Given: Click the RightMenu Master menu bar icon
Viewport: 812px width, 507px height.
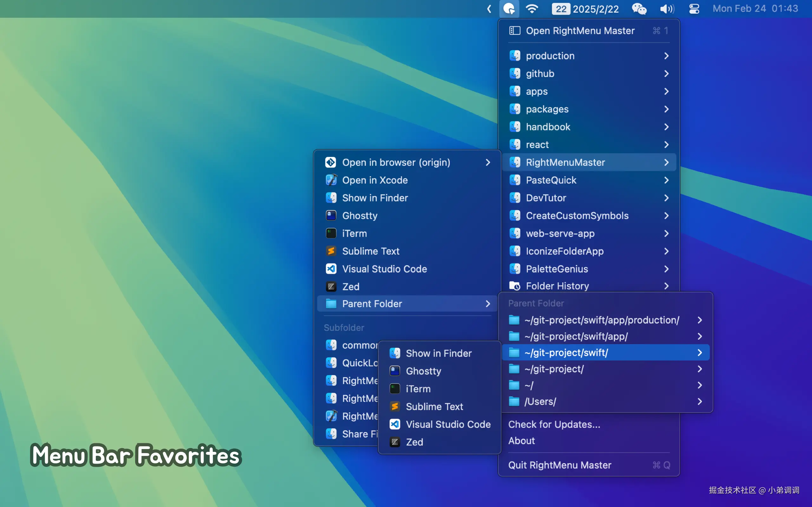Looking at the screenshot, I should [x=509, y=9].
